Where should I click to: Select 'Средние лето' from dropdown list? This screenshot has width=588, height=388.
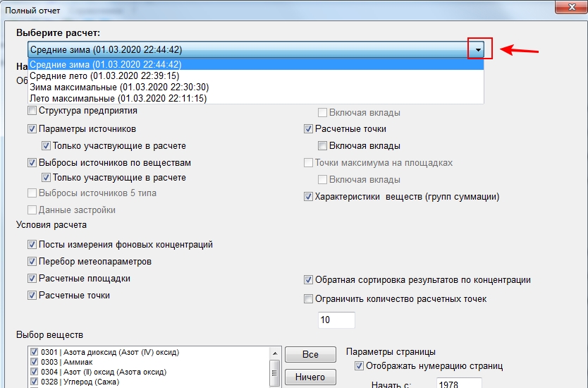coord(104,75)
